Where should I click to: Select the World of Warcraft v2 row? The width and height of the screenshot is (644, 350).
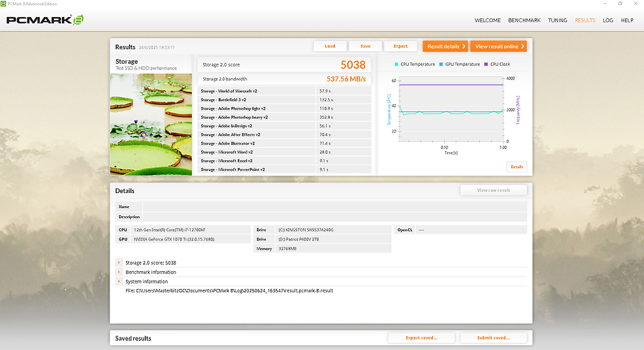(x=285, y=91)
